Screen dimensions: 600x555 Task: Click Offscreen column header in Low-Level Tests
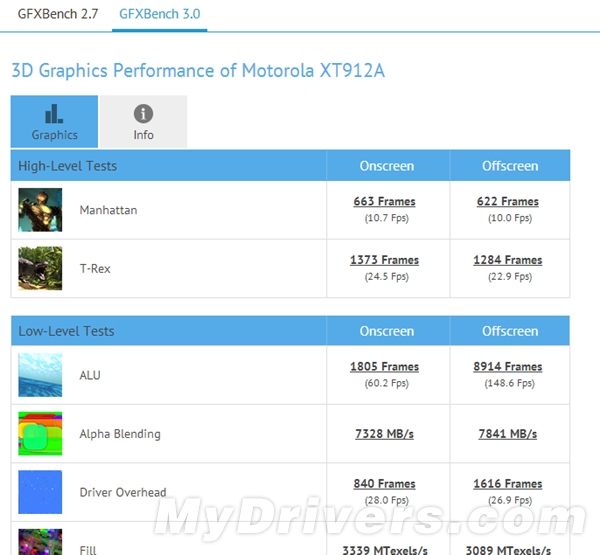510,331
